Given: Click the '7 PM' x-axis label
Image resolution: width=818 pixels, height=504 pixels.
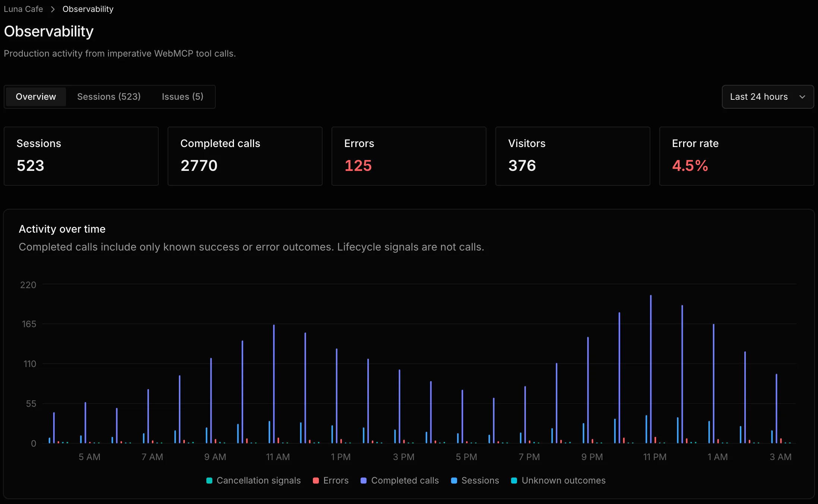Looking at the screenshot, I should (529, 457).
